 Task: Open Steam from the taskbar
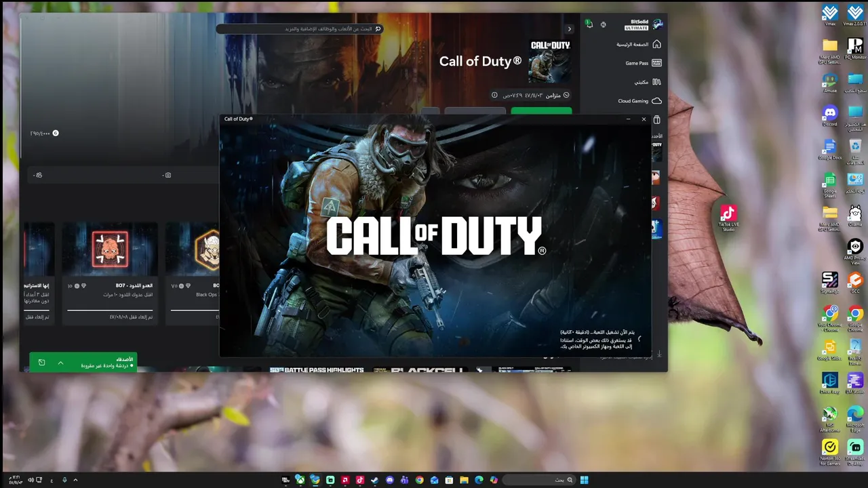374,480
